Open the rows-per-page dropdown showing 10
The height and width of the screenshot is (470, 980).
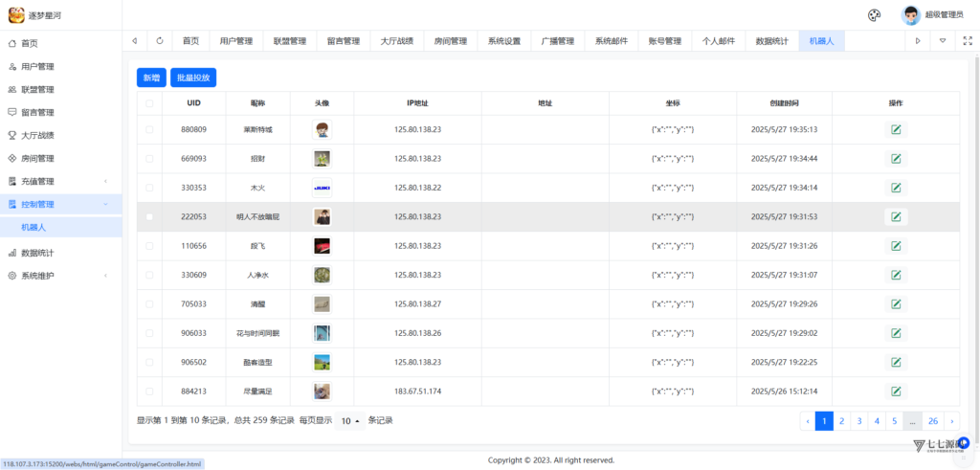coord(350,421)
